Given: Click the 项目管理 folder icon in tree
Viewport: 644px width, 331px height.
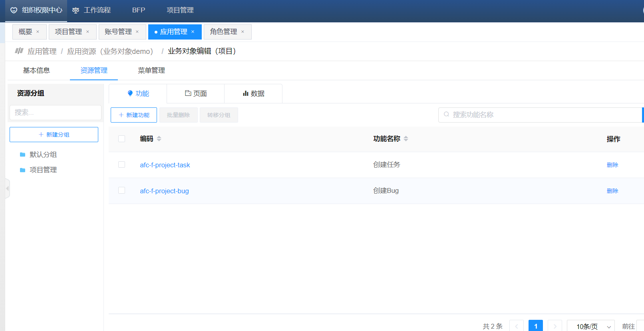Looking at the screenshot, I should [x=23, y=170].
